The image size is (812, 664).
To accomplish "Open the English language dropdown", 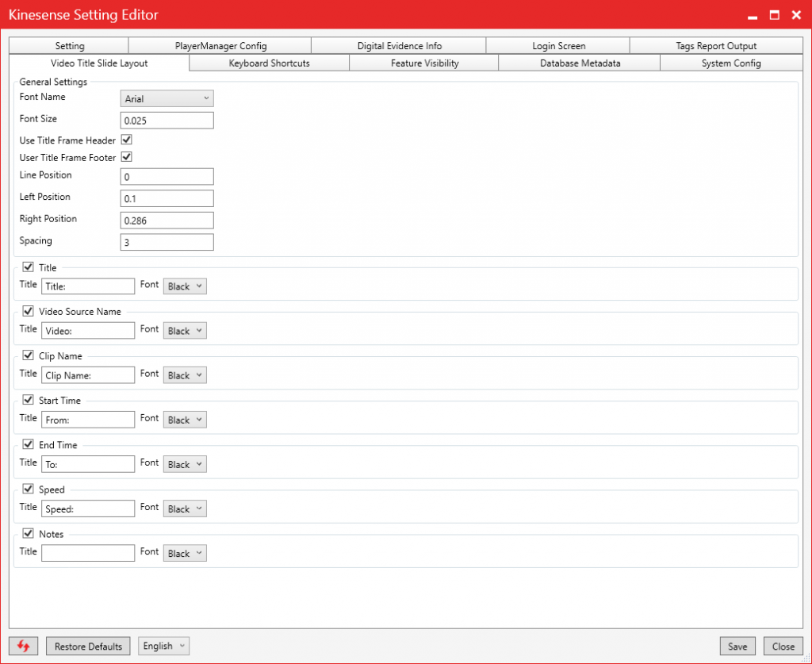I will [163, 646].
